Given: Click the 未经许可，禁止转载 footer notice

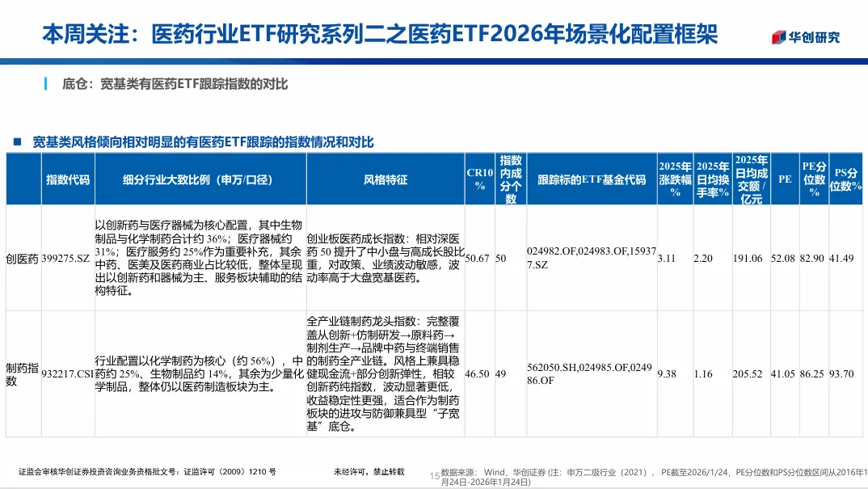Looking at the screenshot, I should click(x=369, y=472).
